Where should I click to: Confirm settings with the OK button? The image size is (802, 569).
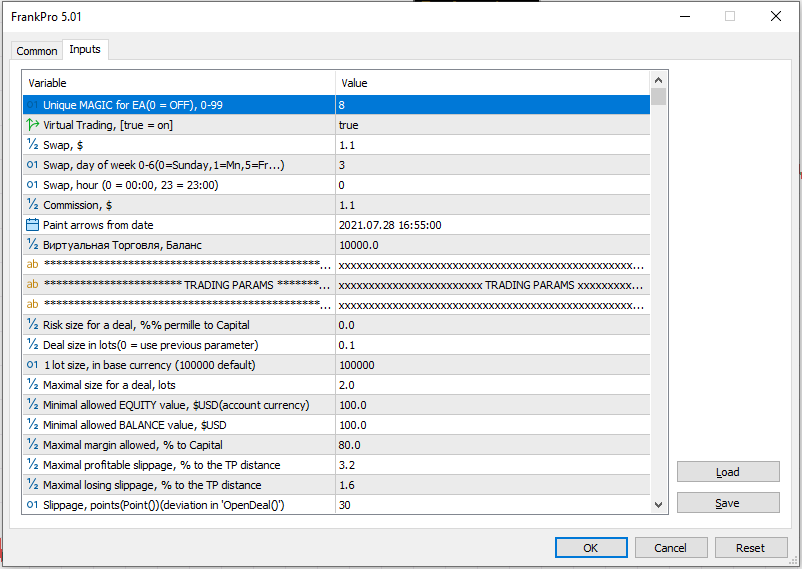[590, 548]
